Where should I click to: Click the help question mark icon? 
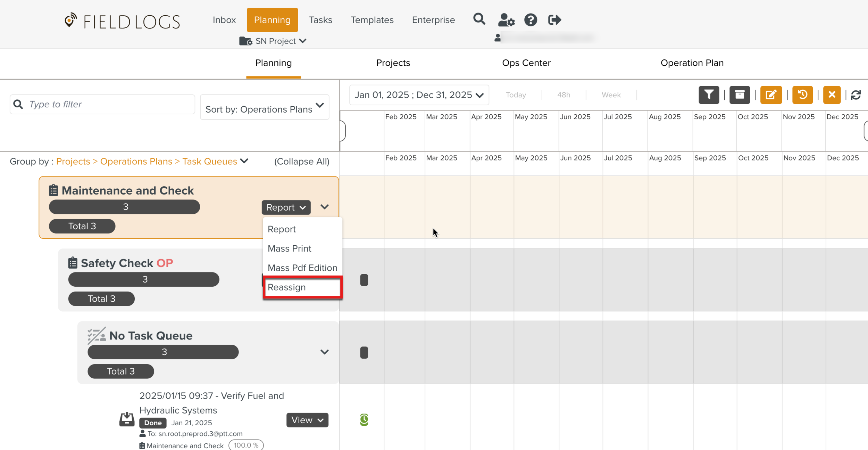pyautogui.click(x=531, y=20)
